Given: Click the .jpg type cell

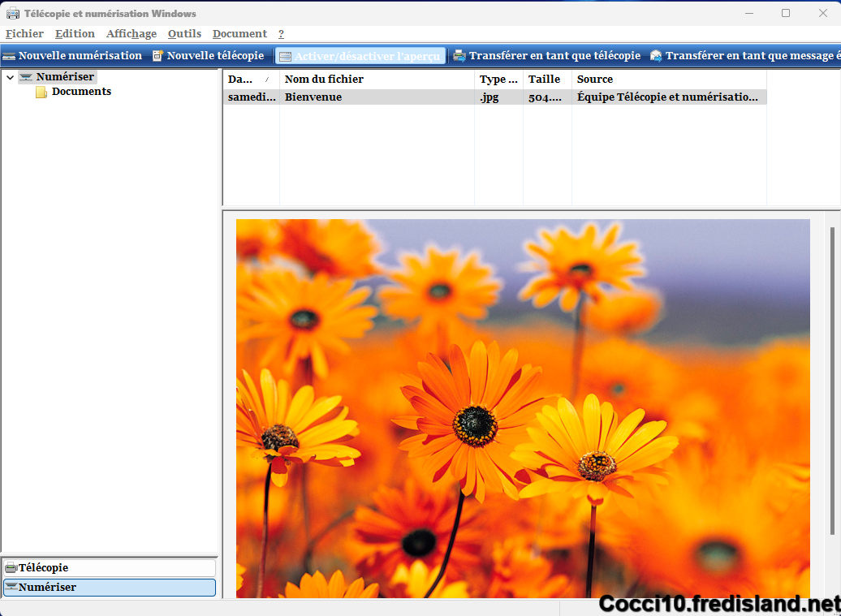Looking at the screenshot, I should [x=490, y=97].
